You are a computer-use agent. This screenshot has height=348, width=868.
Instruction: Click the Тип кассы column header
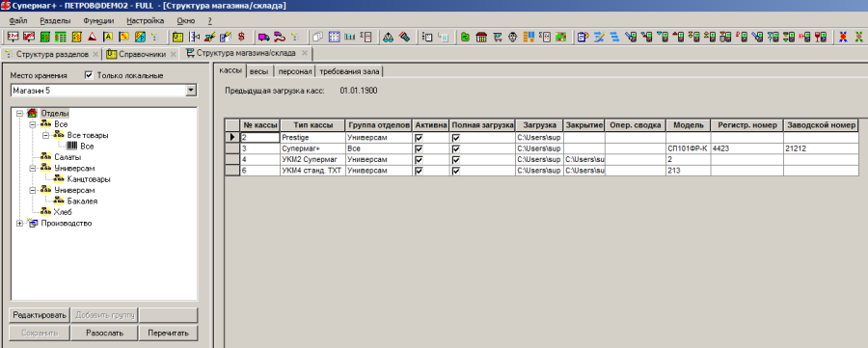(312, 125)
